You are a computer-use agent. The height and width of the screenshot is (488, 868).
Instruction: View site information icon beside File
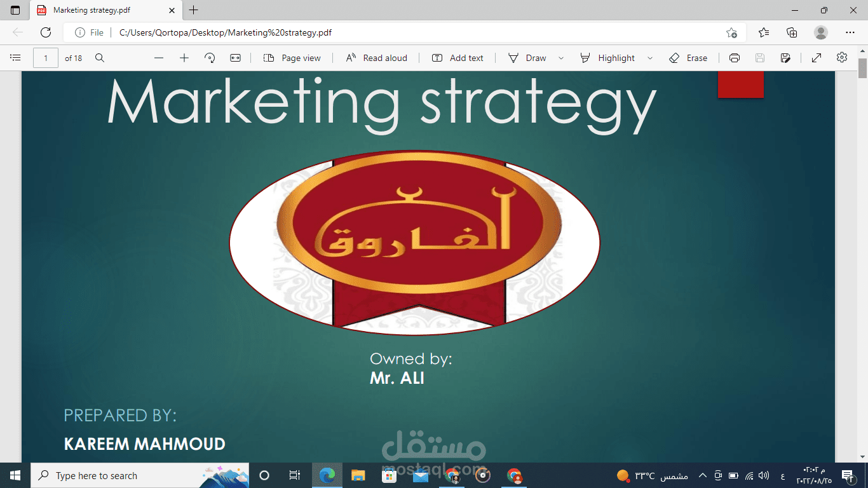[x=80, y=32]
